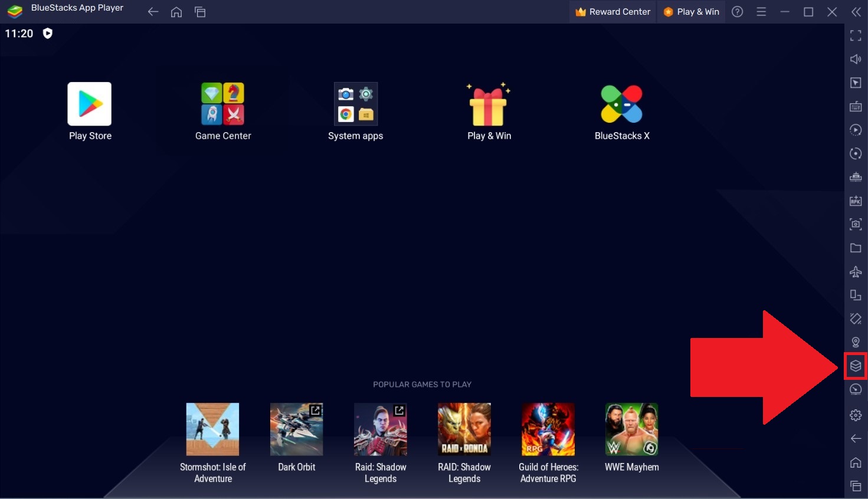Minimize the BlueStacks window

tap(785, 12)
